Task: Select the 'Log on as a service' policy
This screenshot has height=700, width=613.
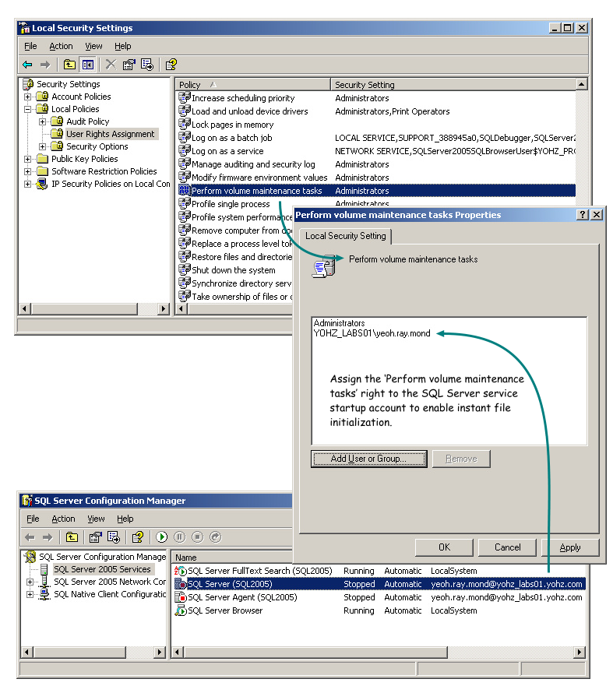Action: click(x=227, y=151)
